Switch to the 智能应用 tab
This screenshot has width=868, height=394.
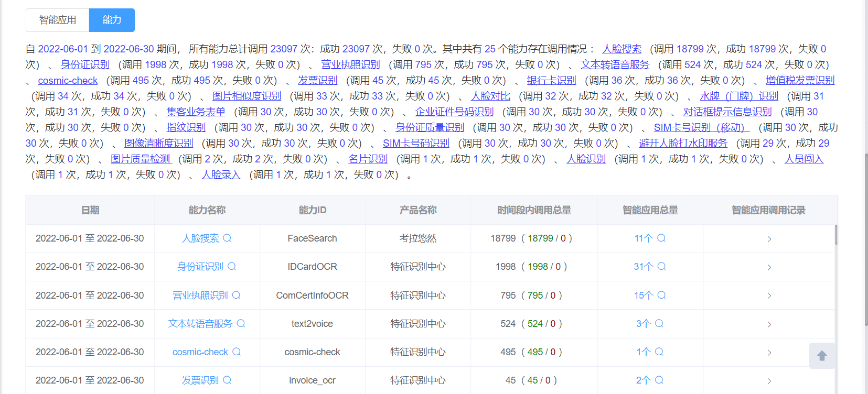coord(58,20)
